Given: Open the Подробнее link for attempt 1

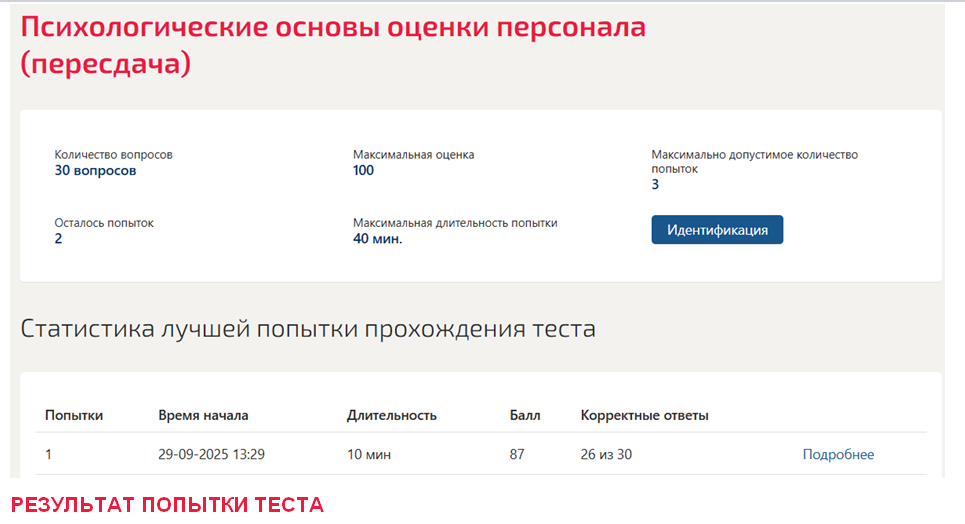Looking at the screenshot, I should point(838,454).
